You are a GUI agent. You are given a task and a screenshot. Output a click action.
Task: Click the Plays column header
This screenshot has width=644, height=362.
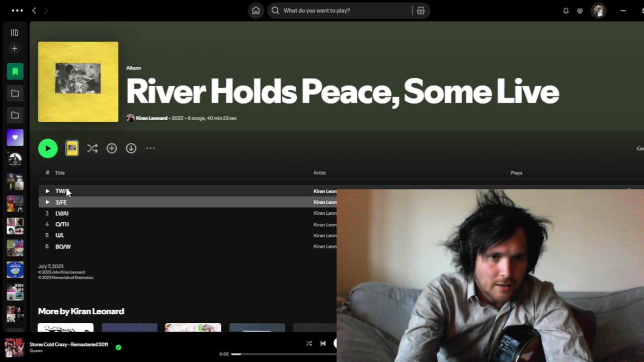[x=516, y=173]
